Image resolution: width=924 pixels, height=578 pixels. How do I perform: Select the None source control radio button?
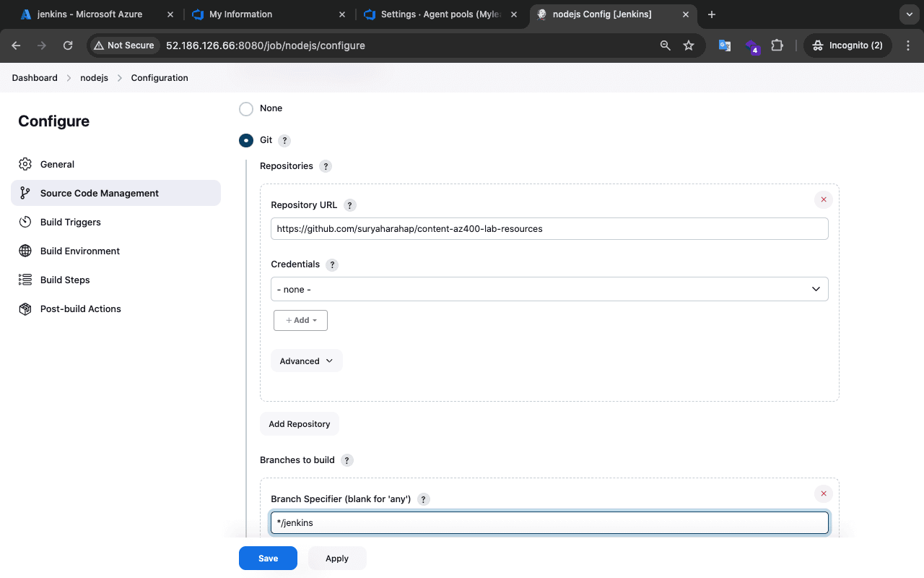[246, 108]
